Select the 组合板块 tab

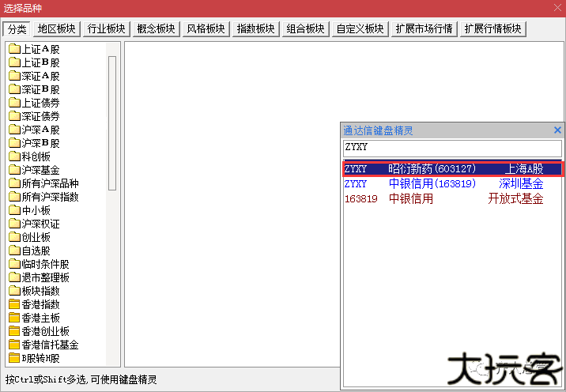click(306, 29)
